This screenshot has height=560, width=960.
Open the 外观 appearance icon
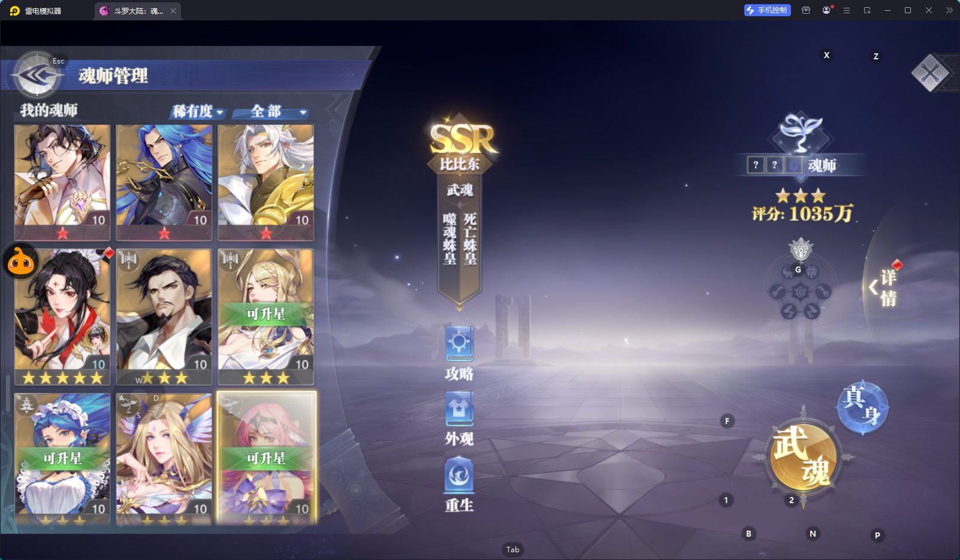(460, 409)
